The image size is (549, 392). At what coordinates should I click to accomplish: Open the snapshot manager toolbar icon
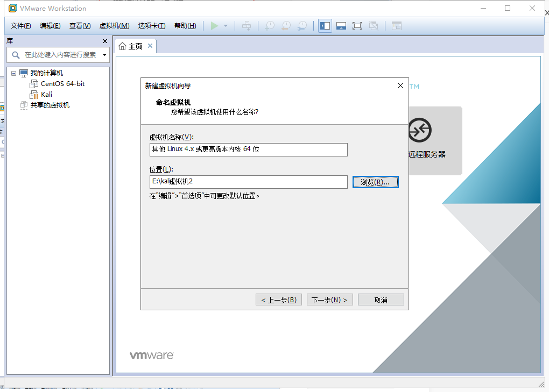pos(302,26)
